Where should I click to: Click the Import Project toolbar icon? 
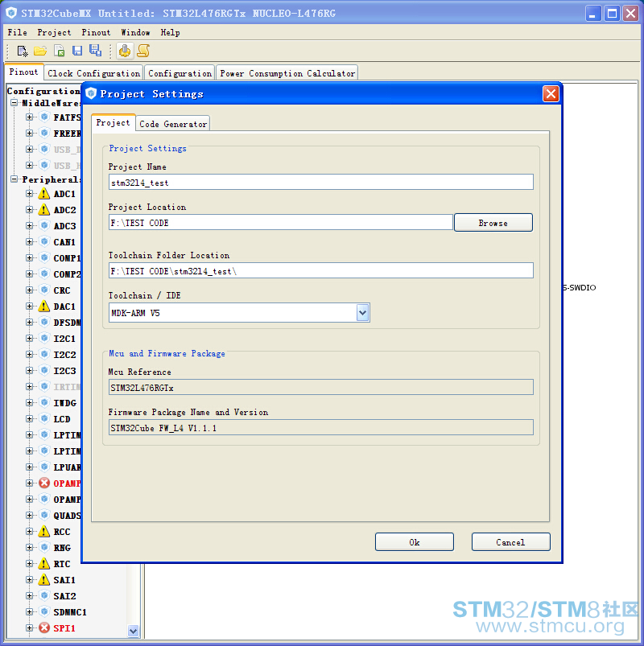click(x=60, y=51)
